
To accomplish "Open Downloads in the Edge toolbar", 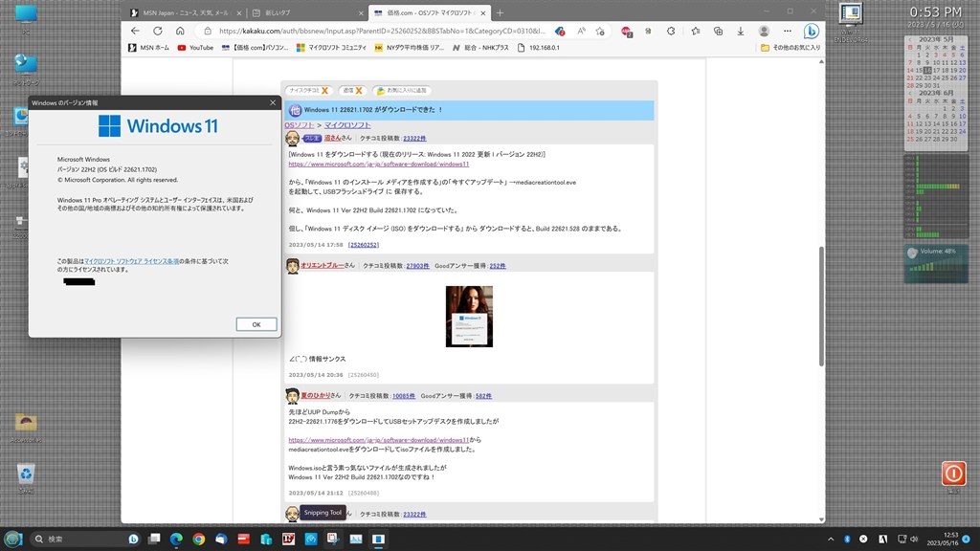I will click(740, 31).
